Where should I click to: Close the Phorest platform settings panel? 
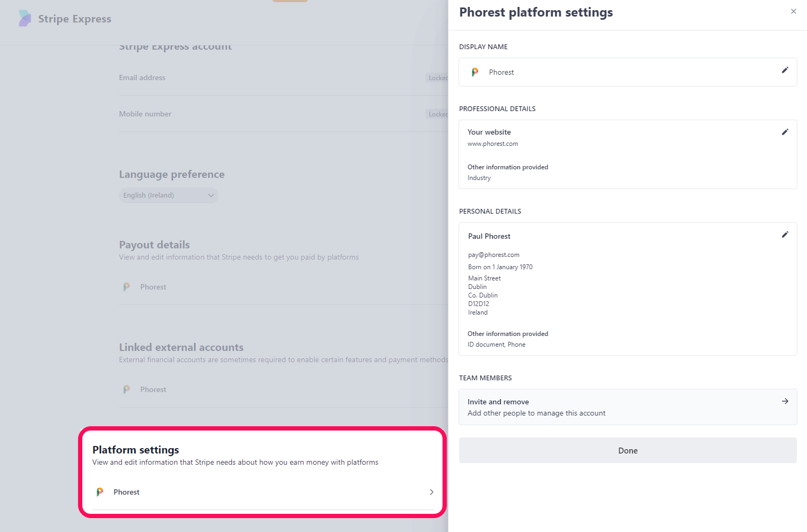[x=793, y=11]
